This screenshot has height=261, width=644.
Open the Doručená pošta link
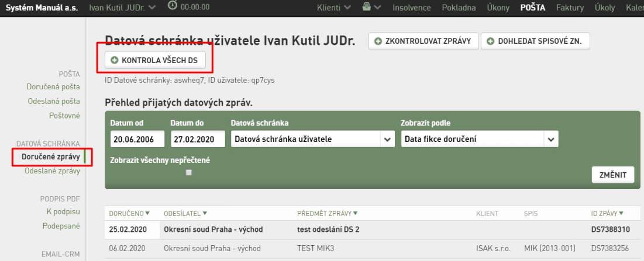pyautogui.click(x=53, y=87)
